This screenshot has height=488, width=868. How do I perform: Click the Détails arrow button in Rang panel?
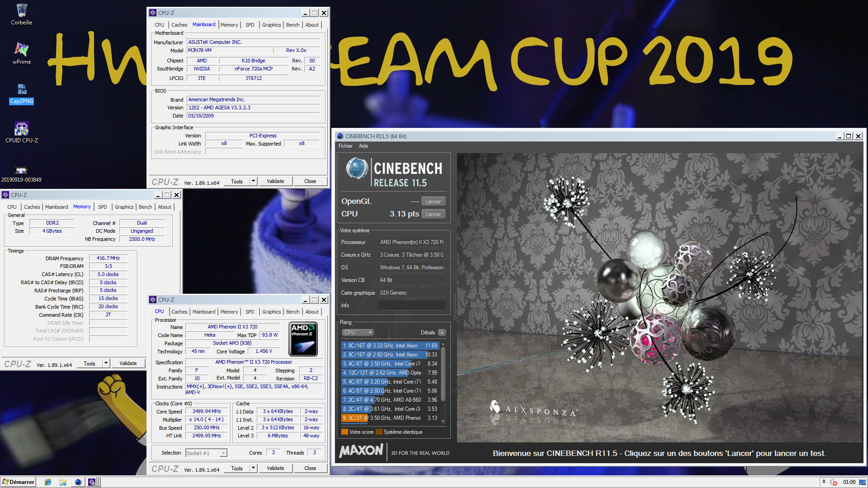442,333
